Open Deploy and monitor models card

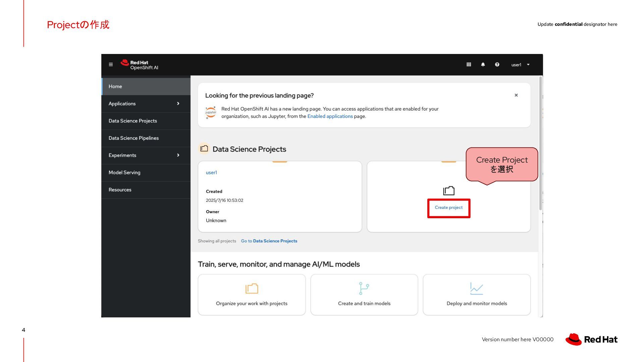pyautogui.click(x=477, y=295)
